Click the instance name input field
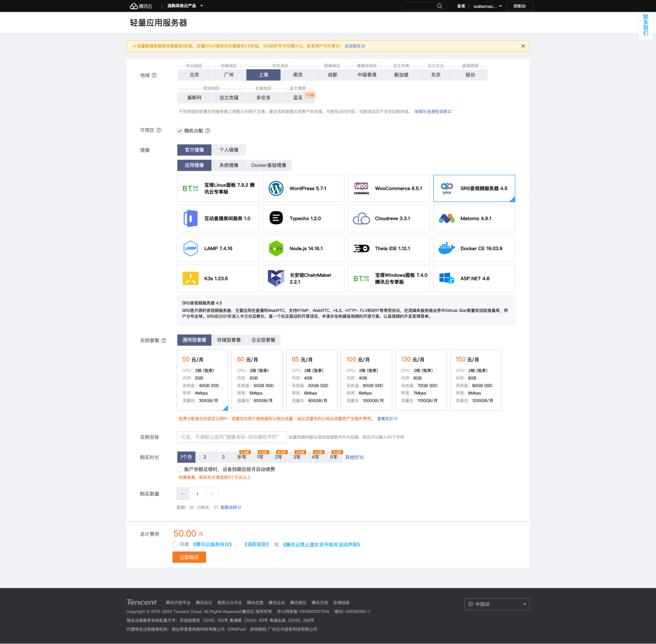The image size is (656, 644). 232,437
